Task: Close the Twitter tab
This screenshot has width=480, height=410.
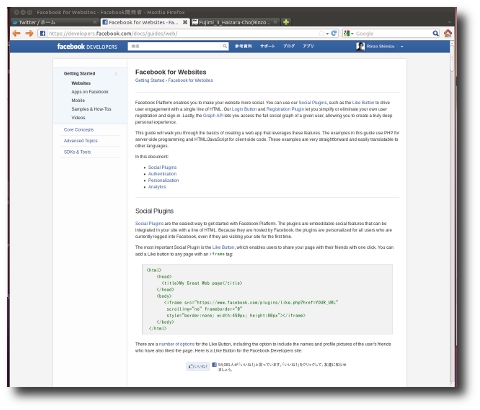Action: pos(95,22)
